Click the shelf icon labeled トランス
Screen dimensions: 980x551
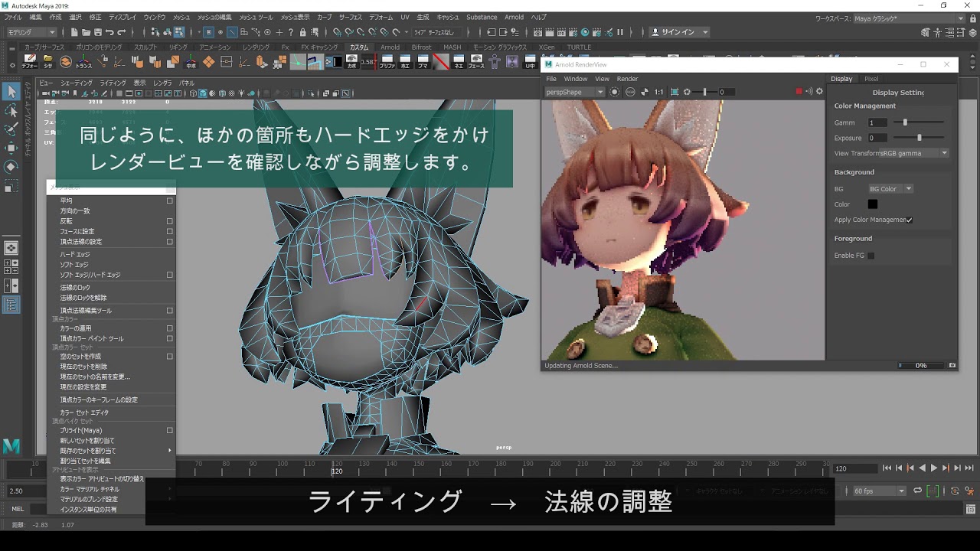83,61
